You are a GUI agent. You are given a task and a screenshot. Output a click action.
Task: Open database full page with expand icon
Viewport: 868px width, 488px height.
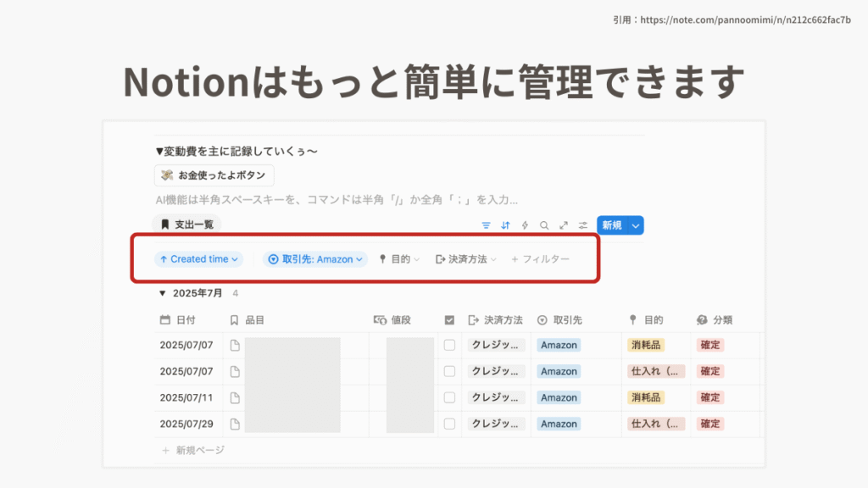[x=564, y=225]
